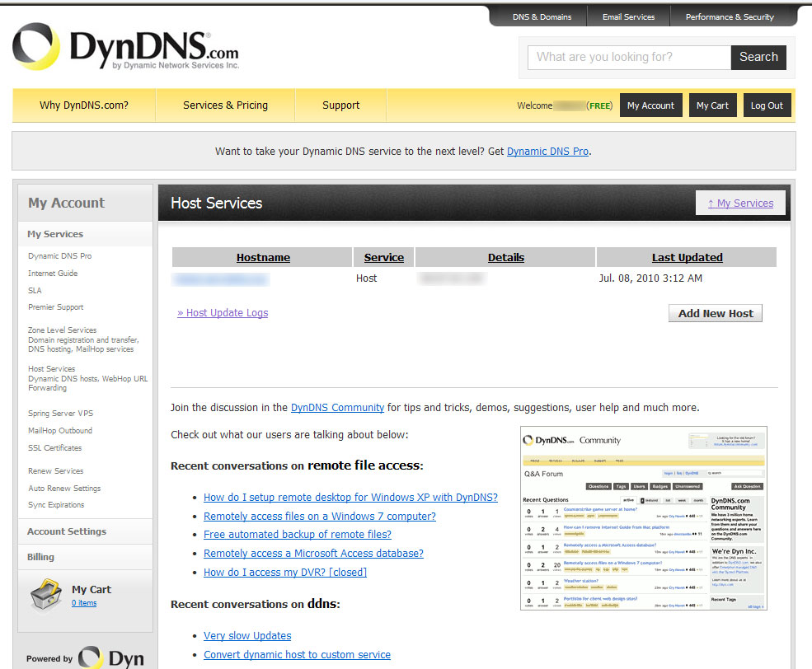Click the '0 items' cart link

click(84, 603)
